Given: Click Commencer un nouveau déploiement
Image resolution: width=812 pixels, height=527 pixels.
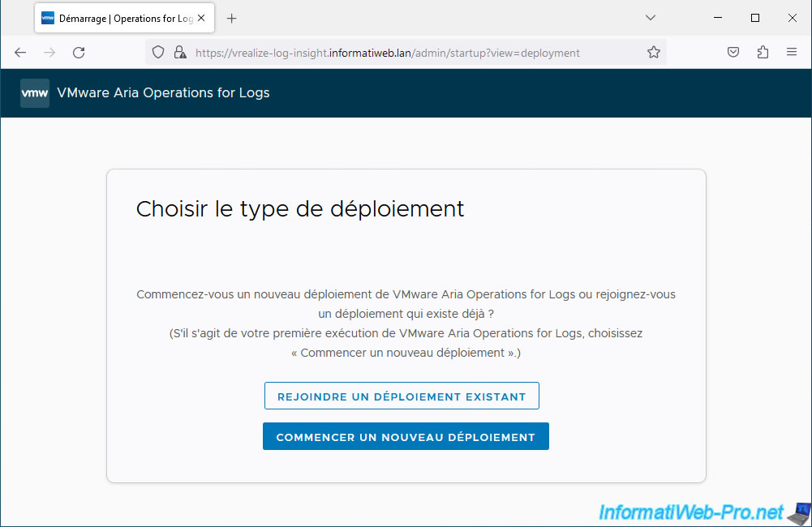Looking at the screenshot, I should pos(406,436).
